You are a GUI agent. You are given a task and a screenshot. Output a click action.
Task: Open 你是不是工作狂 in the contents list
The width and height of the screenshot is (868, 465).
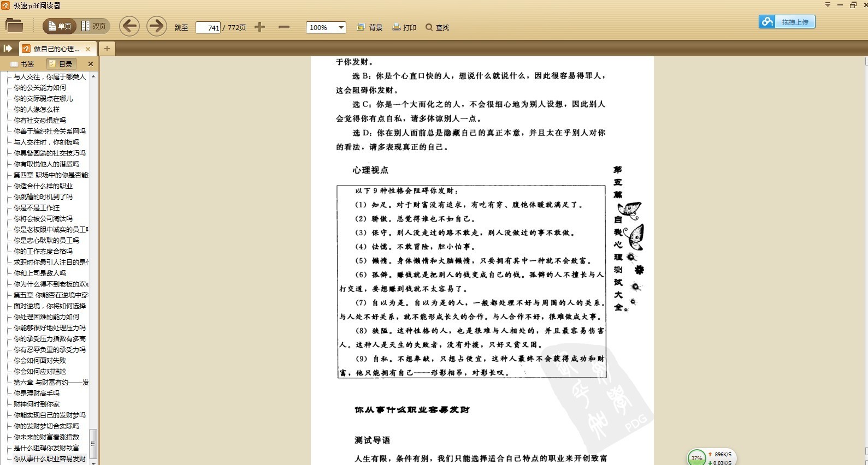(x=37, y=207)
